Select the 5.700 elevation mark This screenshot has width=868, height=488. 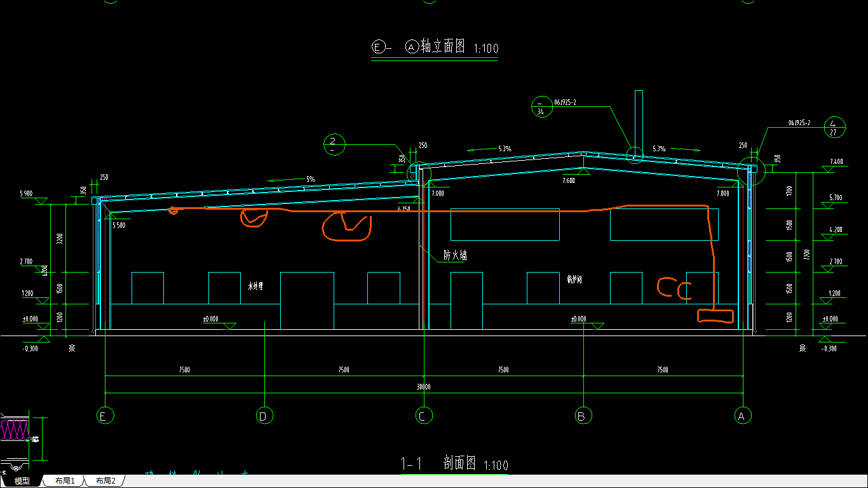click(x=836, y=198)
